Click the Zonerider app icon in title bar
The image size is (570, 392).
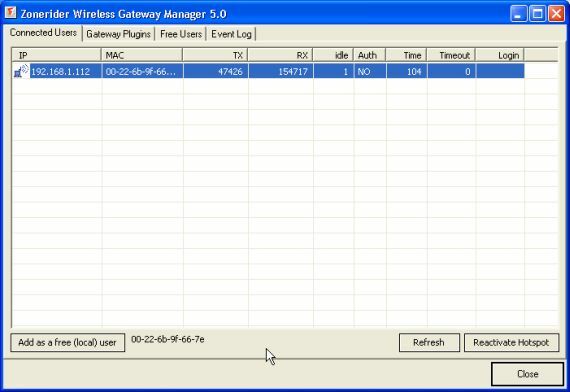point(11,13)
